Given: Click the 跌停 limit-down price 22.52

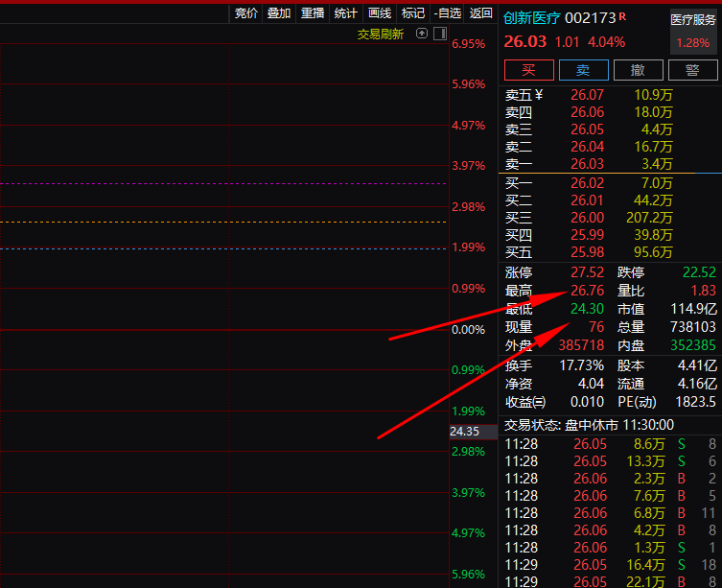Looking at the screenshot, I should coord(699,272).
